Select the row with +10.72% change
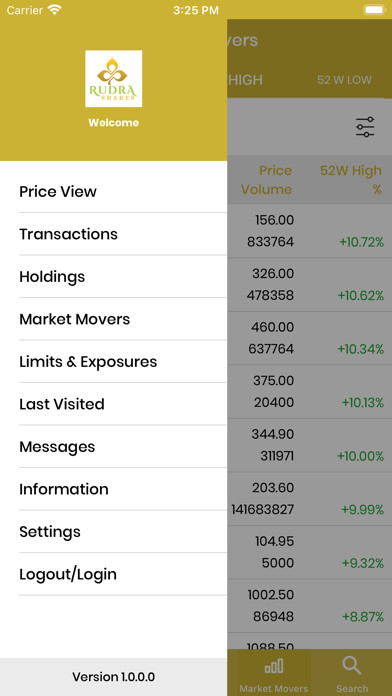This screenshot has width=392, height=696. click(x=309, y=231)
